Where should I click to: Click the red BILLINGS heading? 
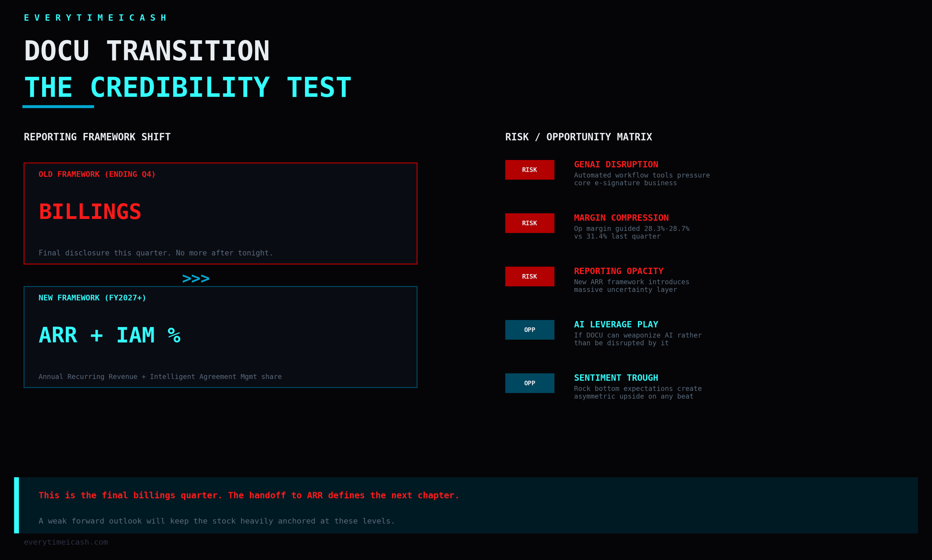90,212
